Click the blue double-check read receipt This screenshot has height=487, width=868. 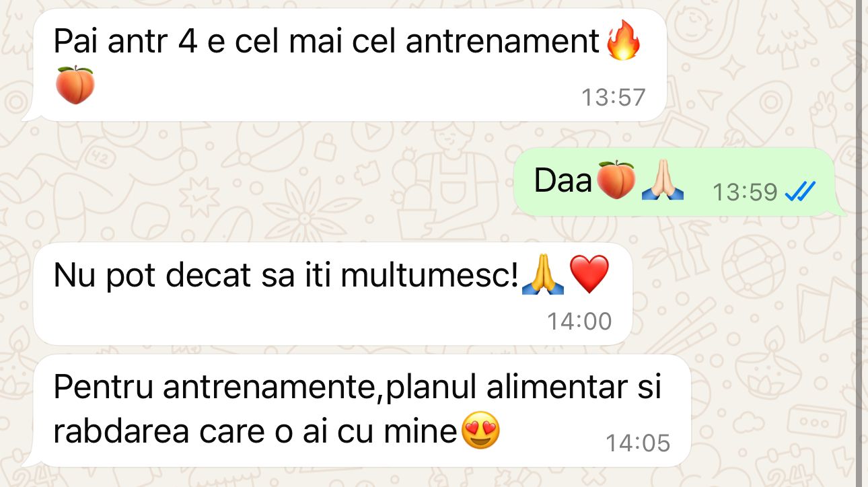coord(800,192)
